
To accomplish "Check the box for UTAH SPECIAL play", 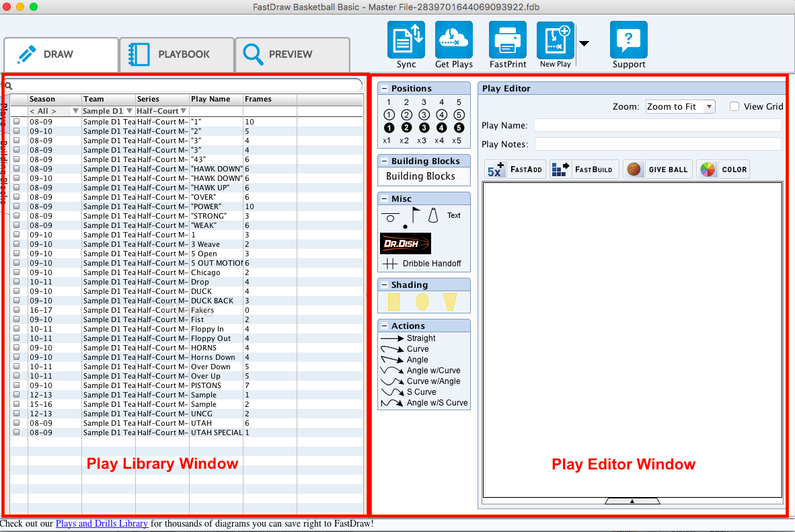I will point(17,432).
